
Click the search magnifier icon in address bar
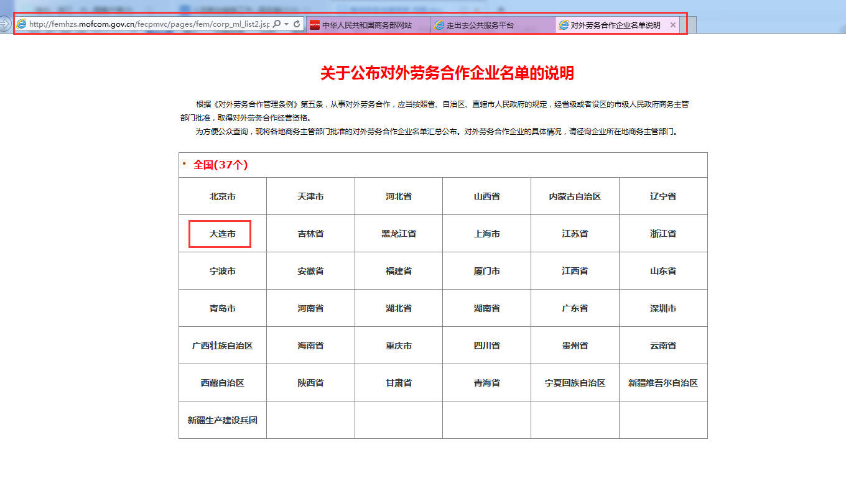tap(277, 24)
